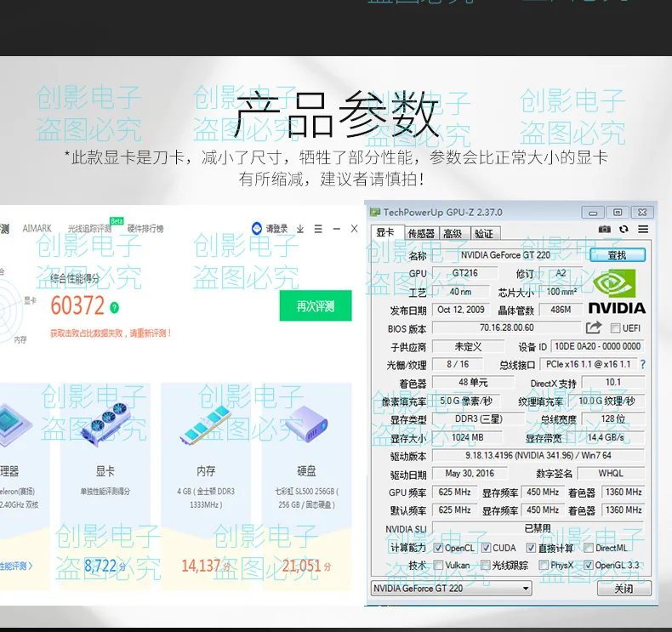This screenshot has width=672, height=632.
Task: Toggle the UEFI checkbox
Action: pyautogui.click(x=615, y=328)
